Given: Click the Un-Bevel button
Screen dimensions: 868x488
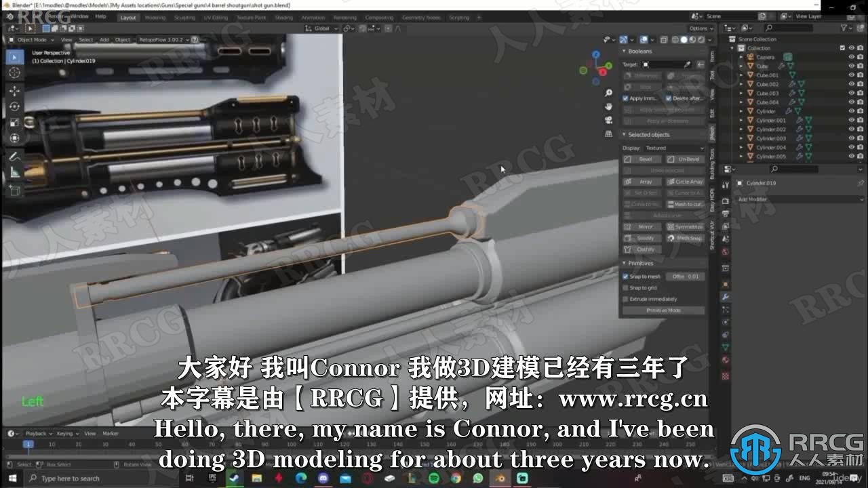Looking at the screenshot, I should click(685, 159).
